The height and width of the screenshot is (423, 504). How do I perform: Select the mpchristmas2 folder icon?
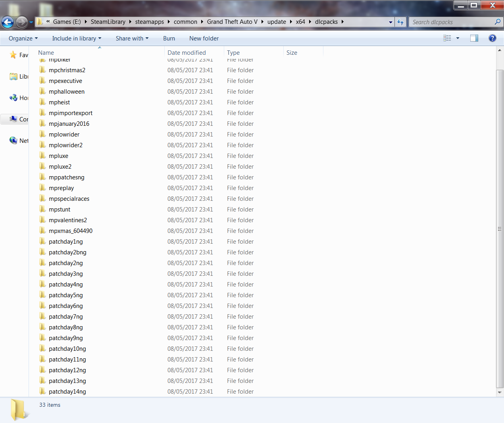pos(43,70)
